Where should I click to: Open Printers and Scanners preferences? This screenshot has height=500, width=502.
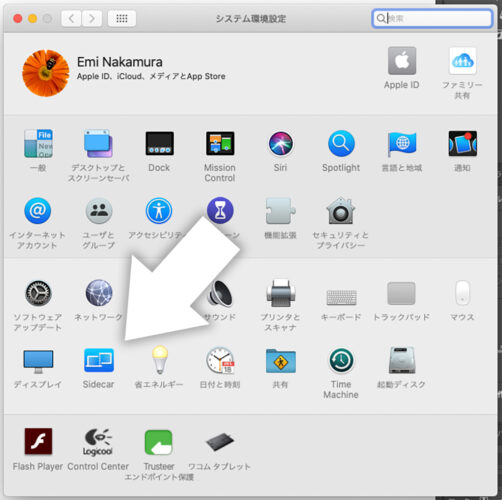(x=281, y=293)
